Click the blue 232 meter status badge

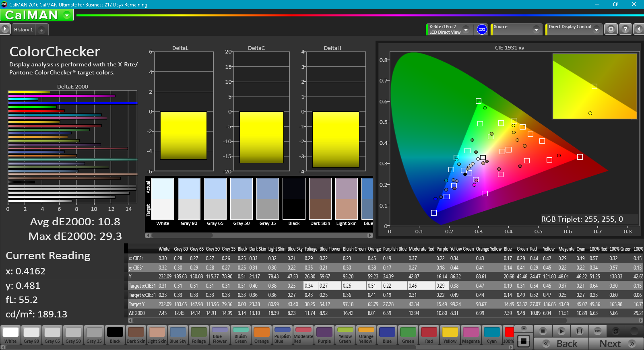[x=482, y=29]
